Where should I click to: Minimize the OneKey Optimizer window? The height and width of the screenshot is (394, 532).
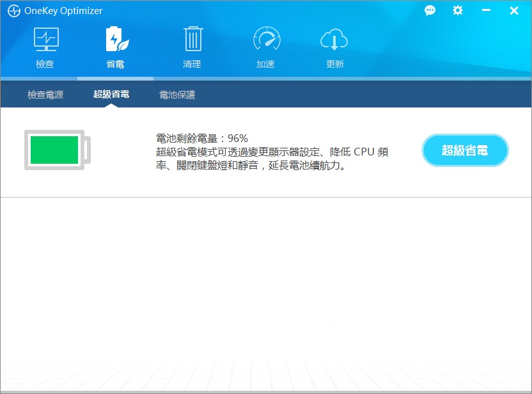pyautogui.click(x=486, y=10)
